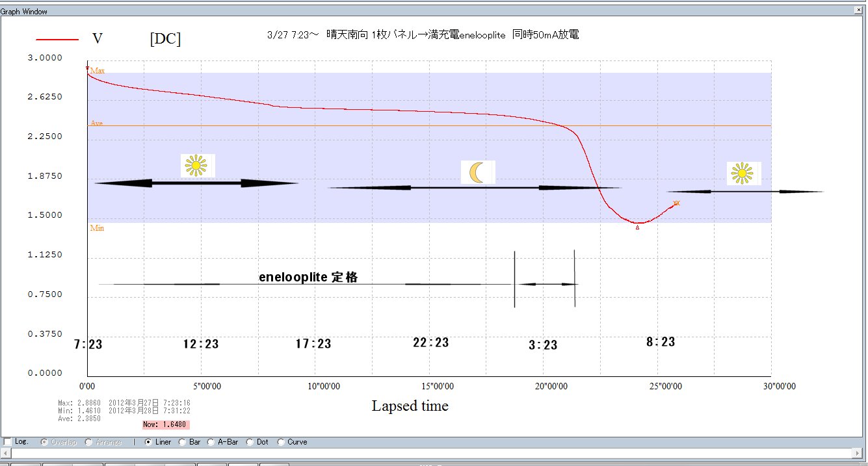Click the crescent moon icon
Image resolution: width=868 pixels, height=466 pixels.
point(478,172)
